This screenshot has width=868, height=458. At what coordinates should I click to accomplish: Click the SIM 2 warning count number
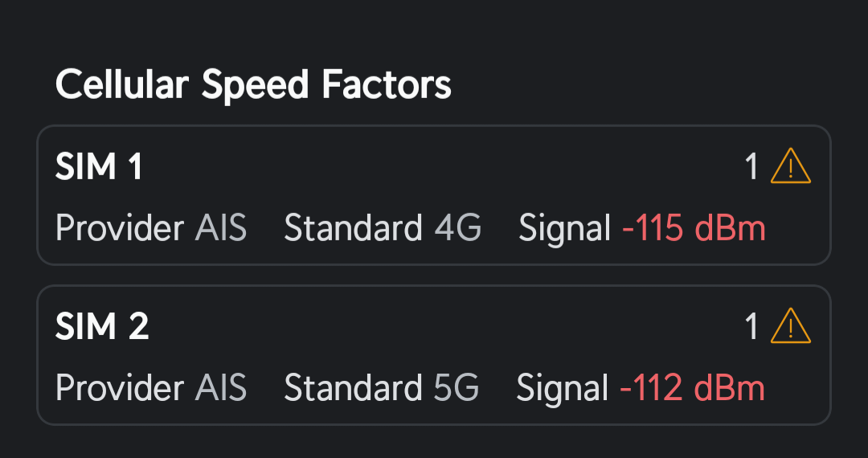click(x=752, y=327)
